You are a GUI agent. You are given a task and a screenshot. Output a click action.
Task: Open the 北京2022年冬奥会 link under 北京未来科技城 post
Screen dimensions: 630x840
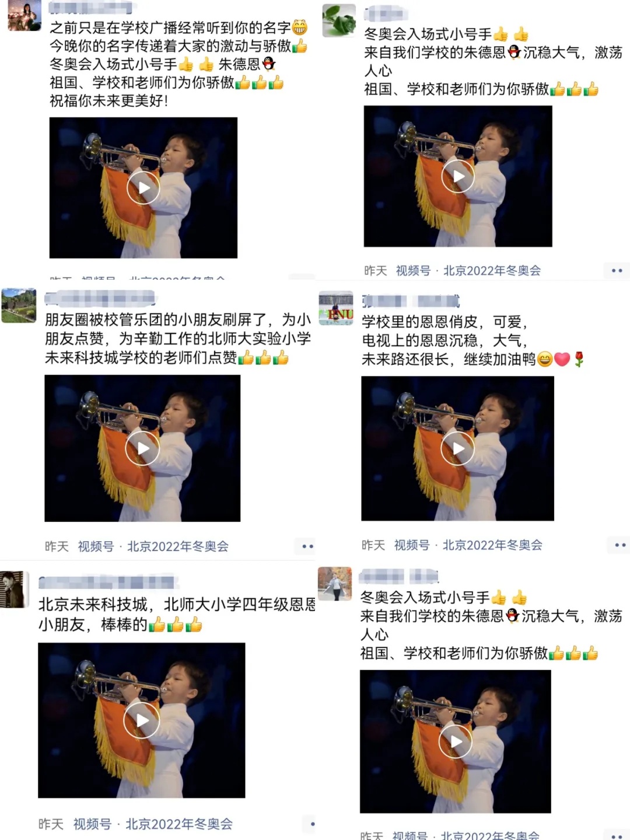(x=179, y=824)
